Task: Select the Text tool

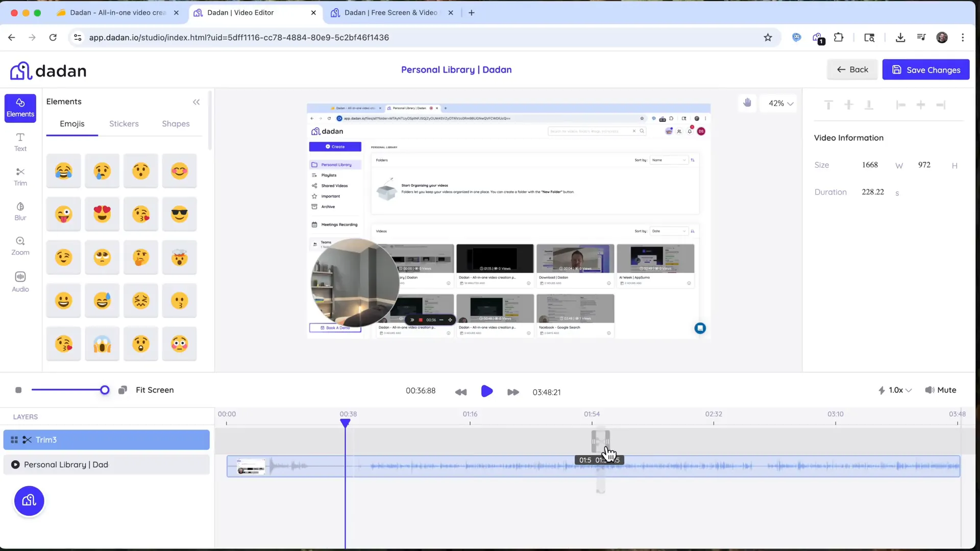Action: coord(20,142)
